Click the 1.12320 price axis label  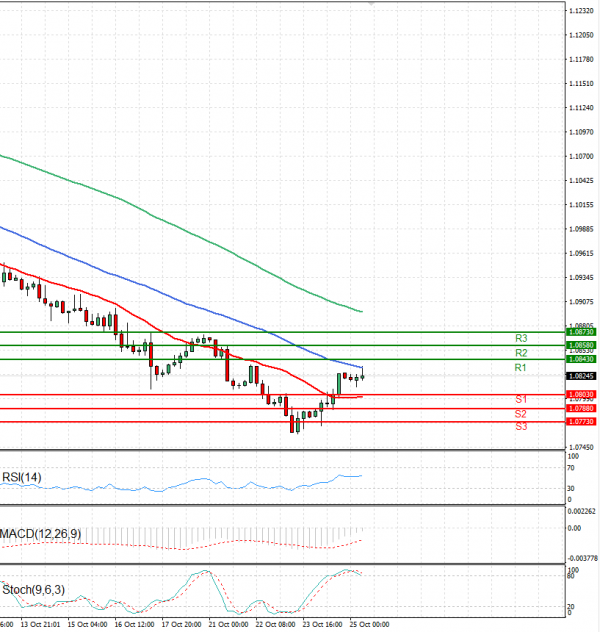(581, 11)
